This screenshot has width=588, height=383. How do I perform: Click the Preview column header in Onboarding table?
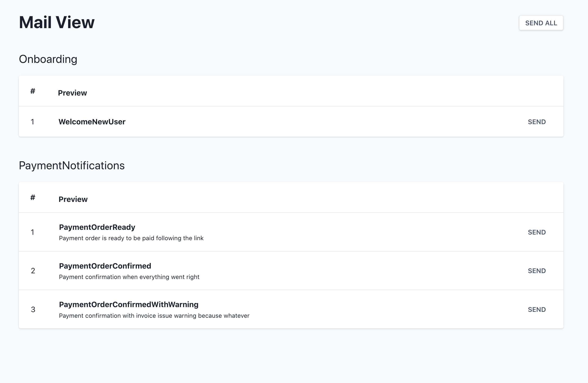click(x=73, y=93)
